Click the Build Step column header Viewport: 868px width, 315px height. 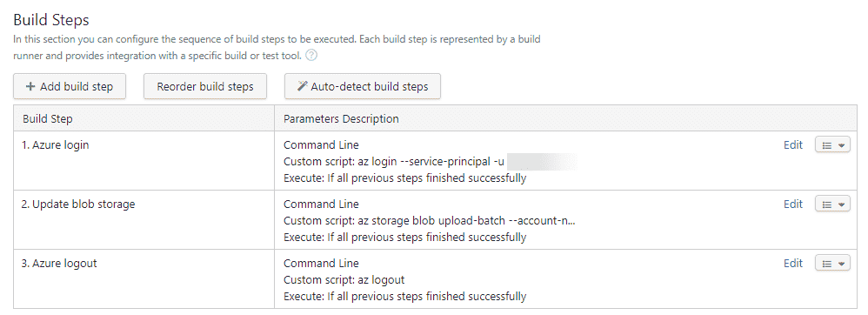tap(48, 119)
